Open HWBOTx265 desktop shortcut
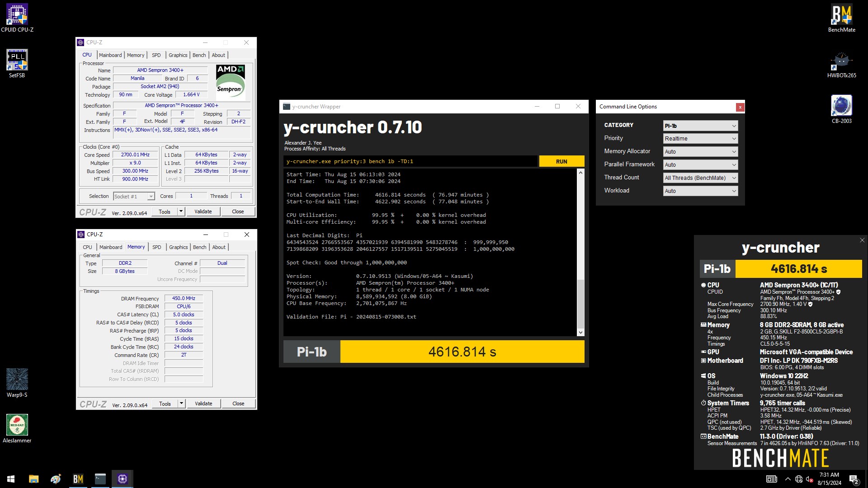 841,64
